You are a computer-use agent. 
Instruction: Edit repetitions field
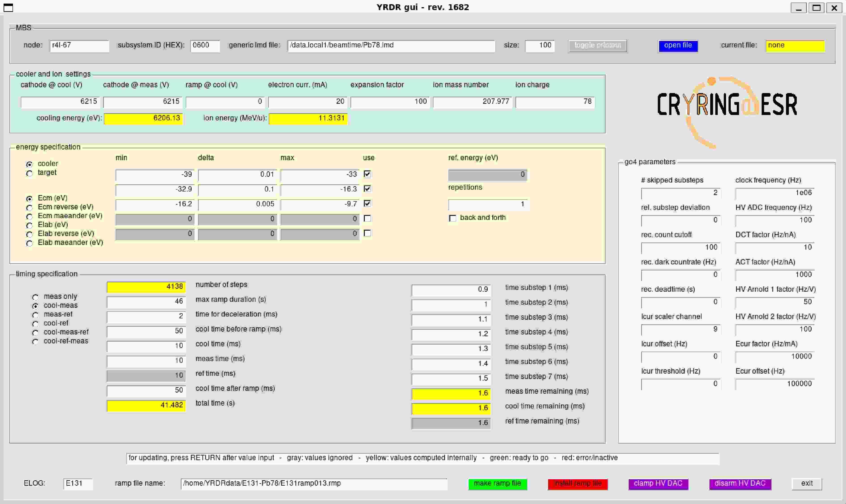pyautogui.click(x=488, y=205)
